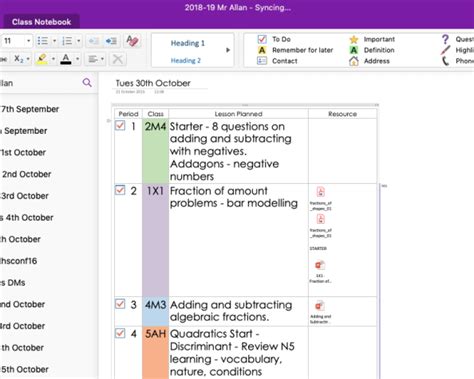Screen dimensions: 474x379
Task: Click the increase indent icon
Action: click(111, 41)
